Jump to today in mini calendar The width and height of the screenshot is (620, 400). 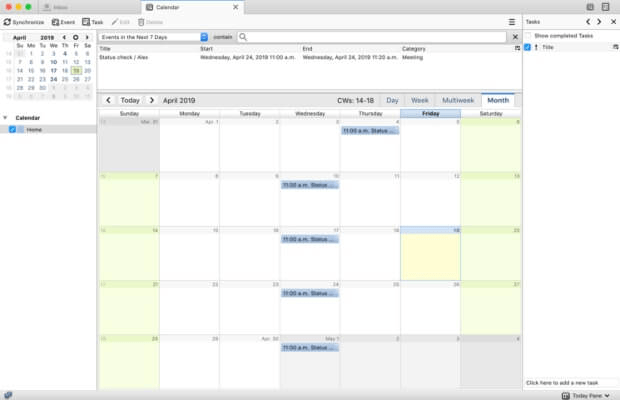point(76,37)
